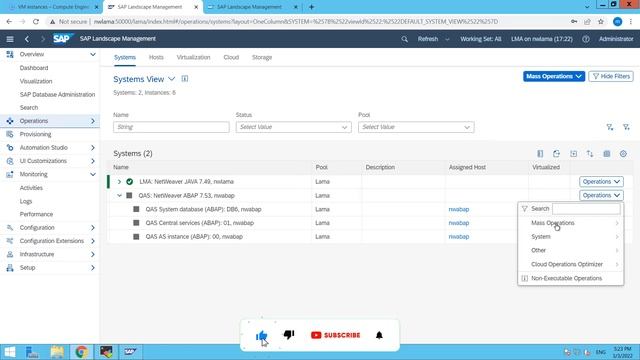Screen dimensions: 640x360
Task: Open the Administrator user menu
Action: pos(616,39)
